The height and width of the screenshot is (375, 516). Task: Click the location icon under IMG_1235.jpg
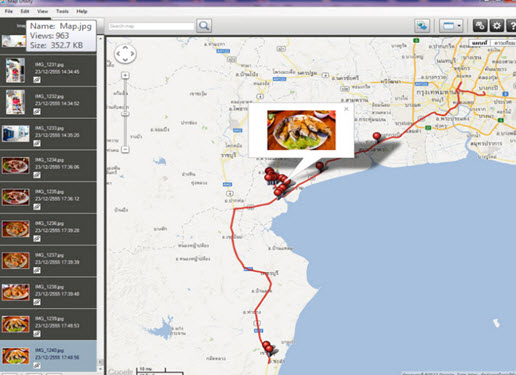point(37,207)
